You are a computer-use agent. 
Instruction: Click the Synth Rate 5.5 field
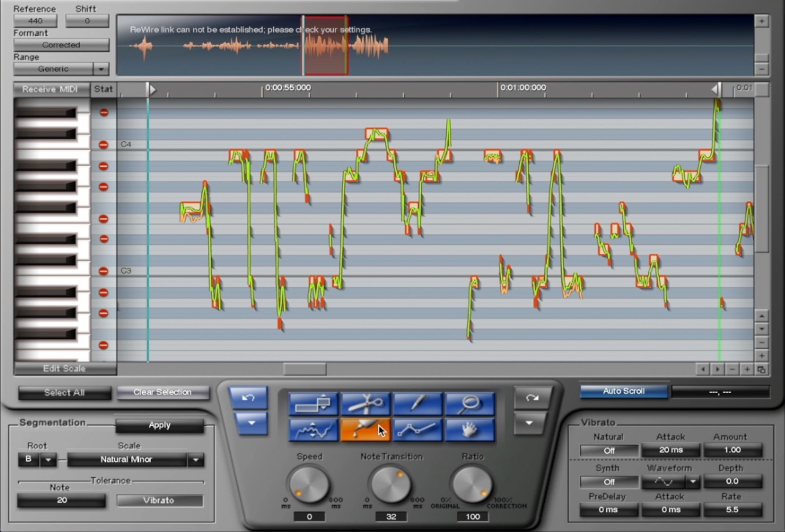732,510
